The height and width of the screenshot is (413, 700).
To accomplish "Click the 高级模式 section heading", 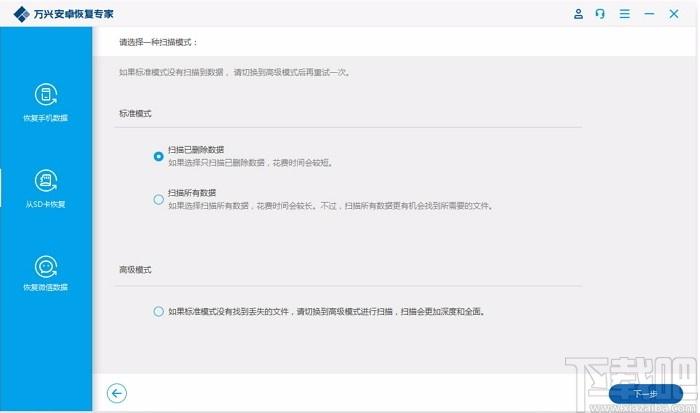I will pyautogui.click(x=135, y=270).
